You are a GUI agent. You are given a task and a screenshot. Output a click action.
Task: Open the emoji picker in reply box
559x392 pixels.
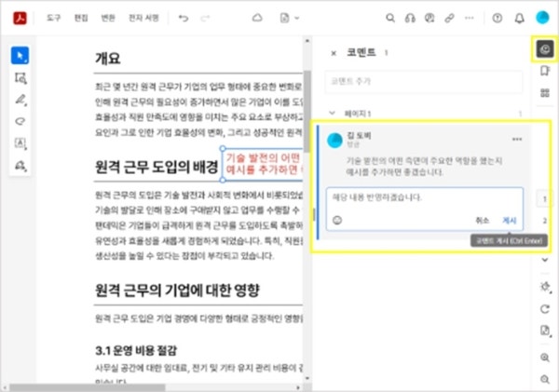(337, 221)
